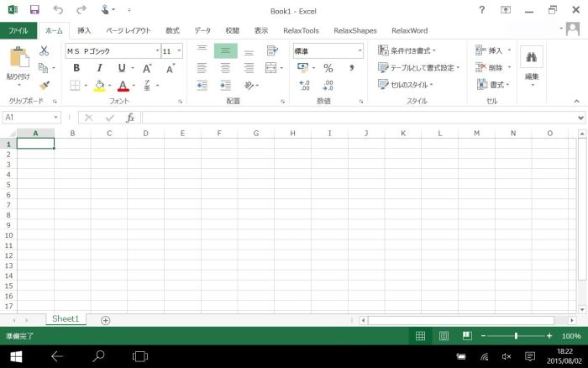The image size is (588, 368).
Task: Toggle italic formatting
Action: (x=99, y=68)
